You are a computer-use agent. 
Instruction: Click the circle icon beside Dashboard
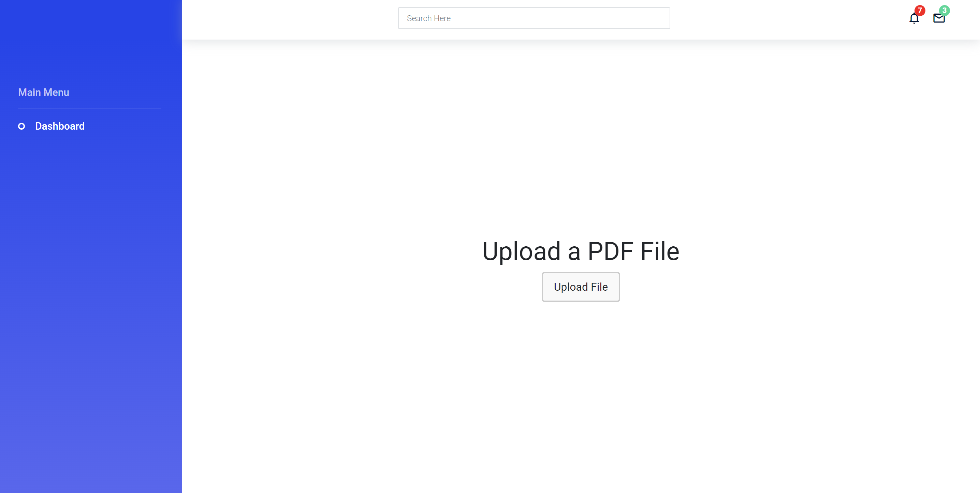[22, 126]
